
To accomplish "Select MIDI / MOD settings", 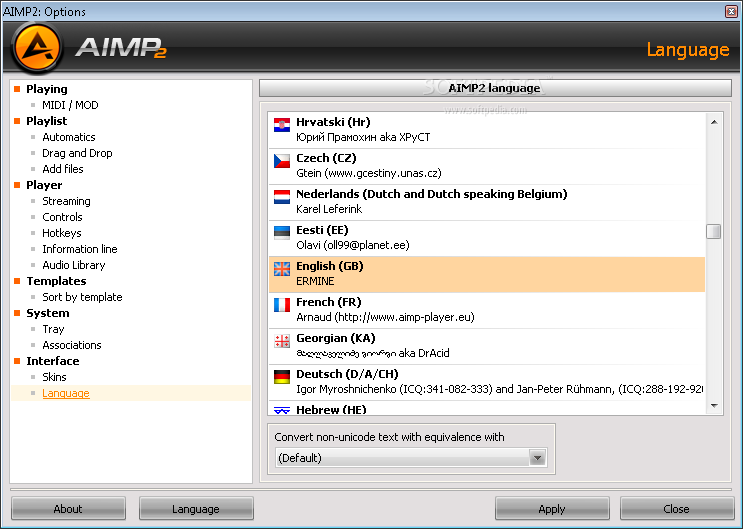I will [70, 105].
